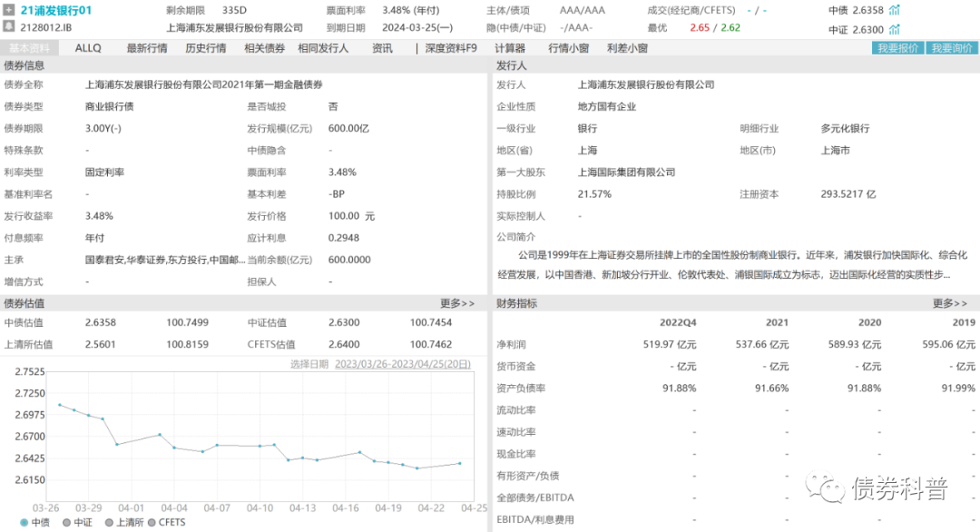The height and width of the screenshot is (532, 980).
Task: Click the issuer name 上海浦东发展银行股份有限公司 in 发行人 panel
Action: 646,84
